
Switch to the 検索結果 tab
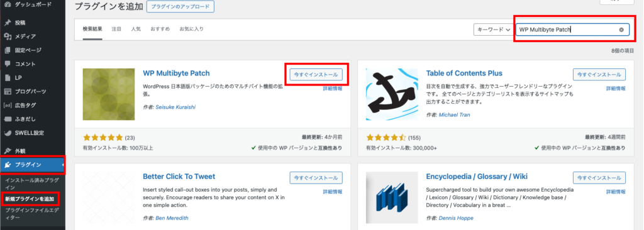click(92, 29)
